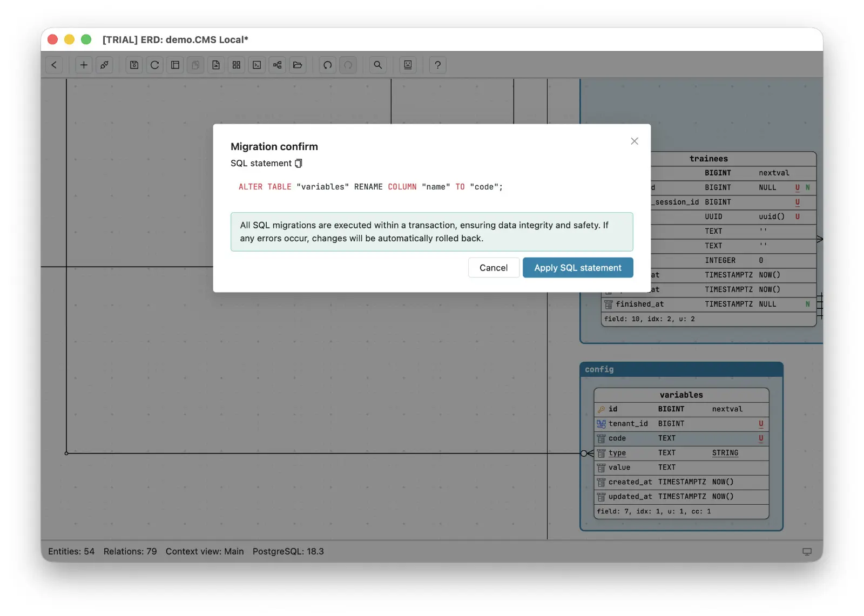Click the feedback face icon in toolbar
The height and width of the screenshot is (616, 864).
tap(408, 65)
